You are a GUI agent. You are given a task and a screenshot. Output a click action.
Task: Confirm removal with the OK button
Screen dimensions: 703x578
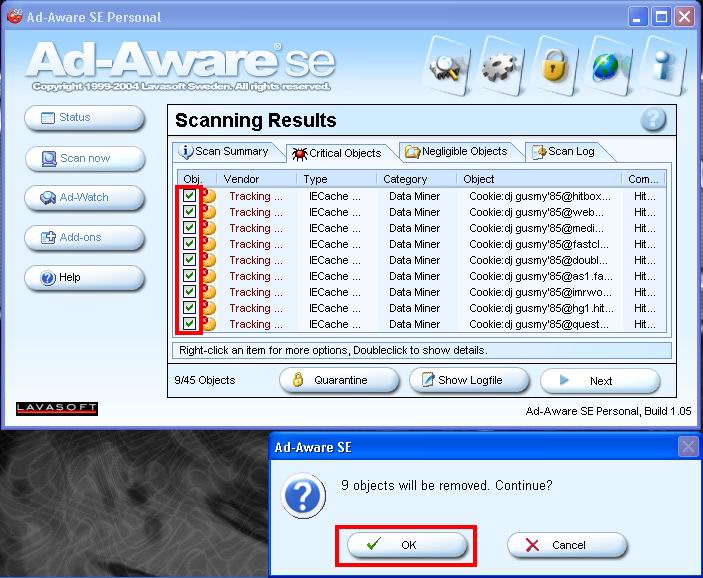407,545
